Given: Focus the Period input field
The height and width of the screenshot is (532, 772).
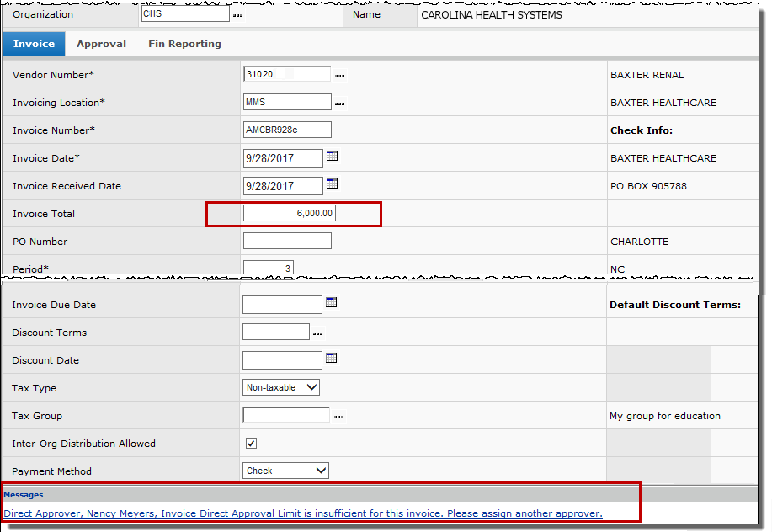Looking at the screenshot, I should coord(269,269).
